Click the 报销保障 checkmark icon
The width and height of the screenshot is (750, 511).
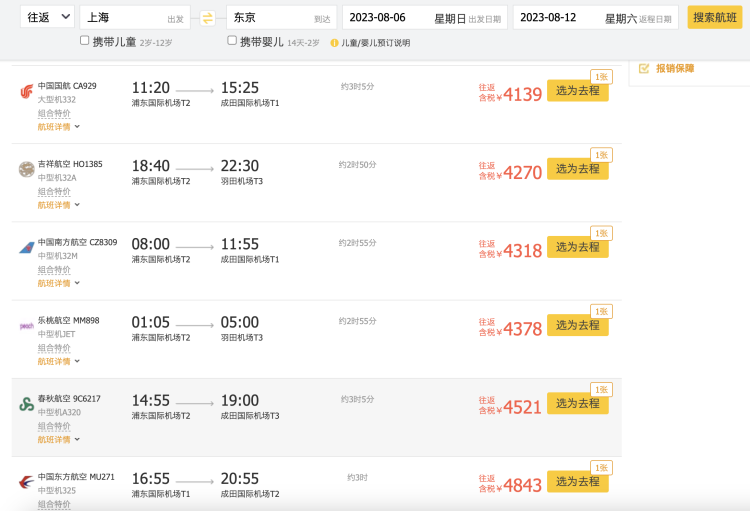(644, 68)
